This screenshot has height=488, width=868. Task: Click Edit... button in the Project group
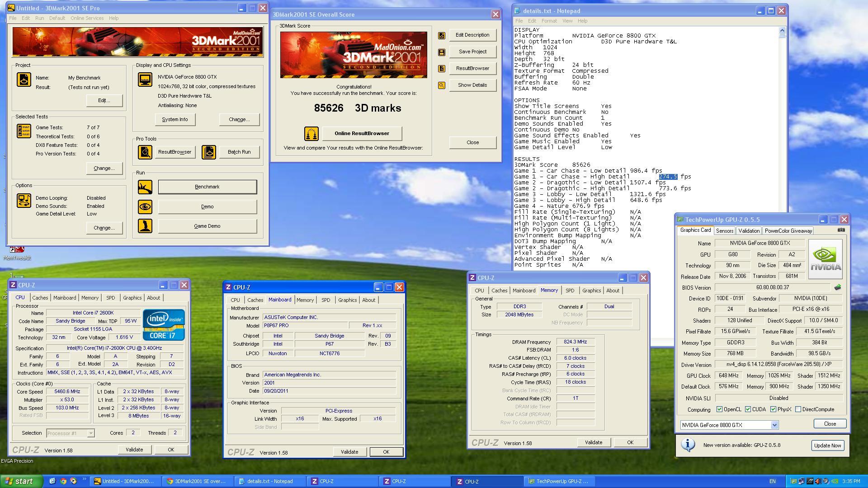tap(104, 100)
